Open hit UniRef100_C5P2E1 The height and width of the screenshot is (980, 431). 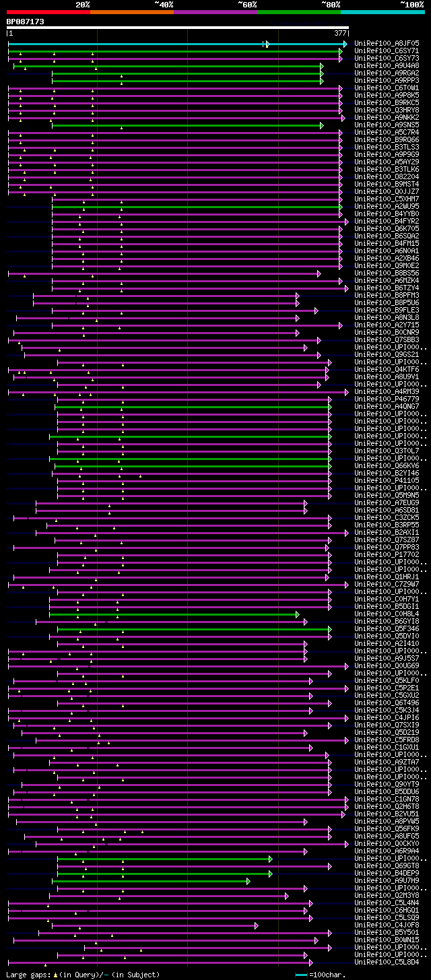pyautogui.click(x=387, y=688)
